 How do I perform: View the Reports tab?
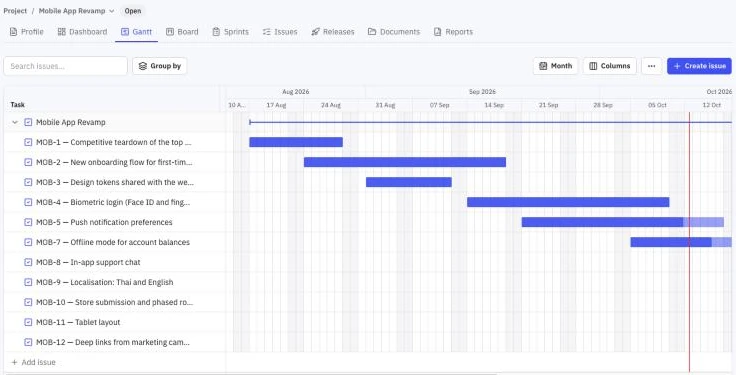pos(453,32)
